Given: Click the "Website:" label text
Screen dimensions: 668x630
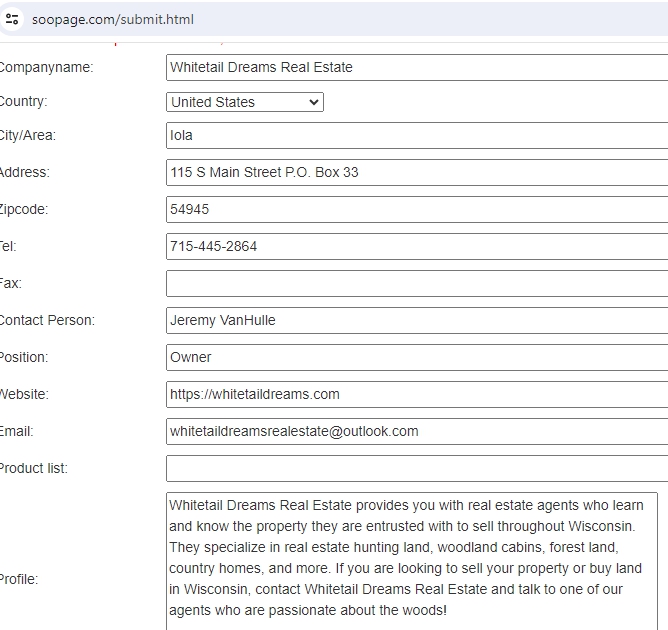Looking at the screenshot, I should pyautogui.click(x=24, y=394).
